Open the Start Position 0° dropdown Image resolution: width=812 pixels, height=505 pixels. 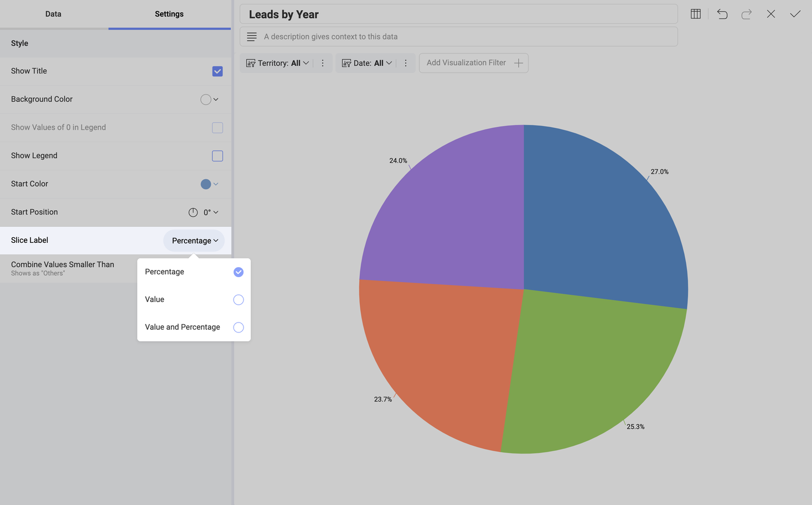coord(211,212)
